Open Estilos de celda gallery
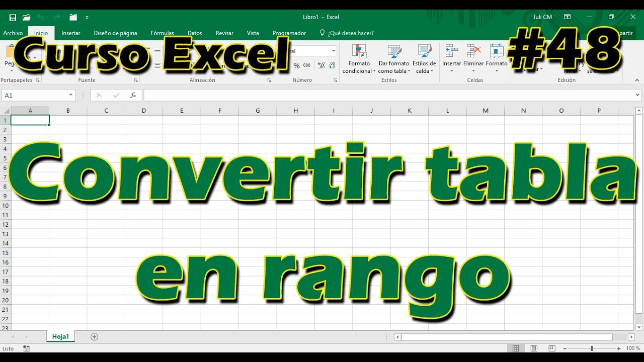 [x=424, y=59]
